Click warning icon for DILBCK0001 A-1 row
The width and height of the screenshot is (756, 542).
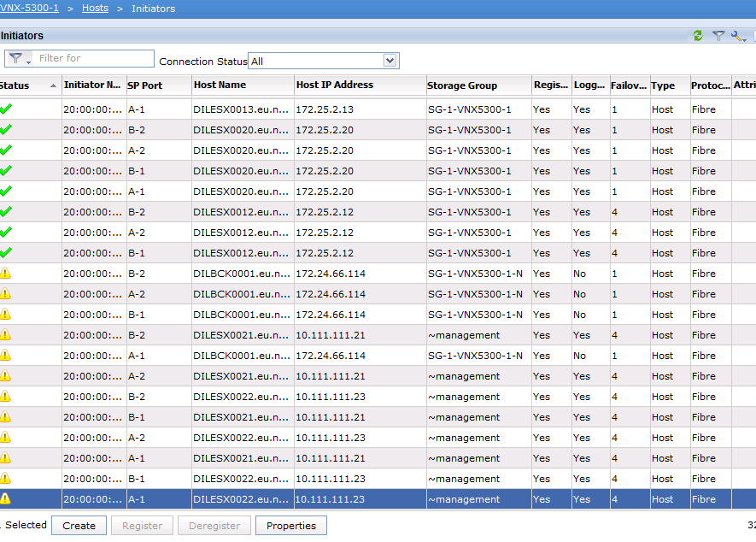pyautogui.click(x=5, y=356)
